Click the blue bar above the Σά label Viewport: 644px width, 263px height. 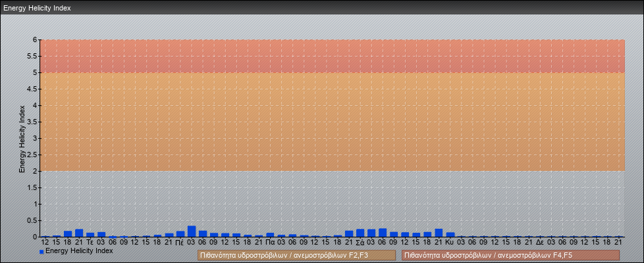click(360, 233)
